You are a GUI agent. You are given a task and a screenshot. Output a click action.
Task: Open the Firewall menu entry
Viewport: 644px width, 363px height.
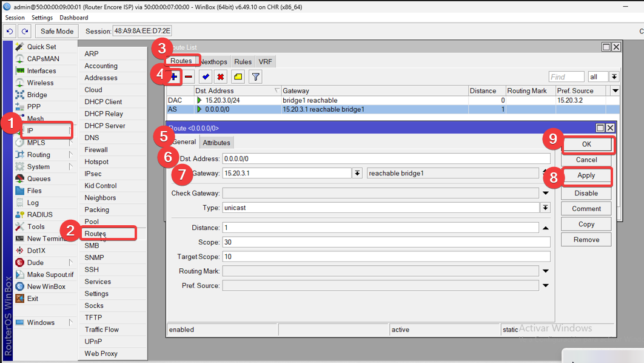[x=96, y=150]
